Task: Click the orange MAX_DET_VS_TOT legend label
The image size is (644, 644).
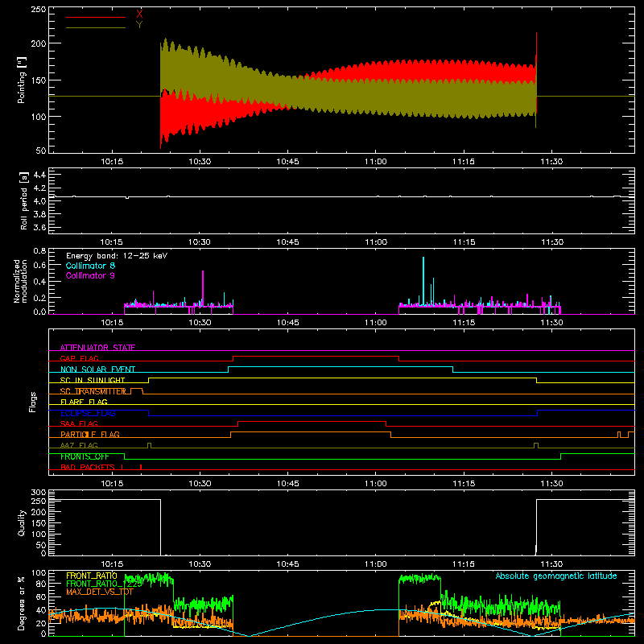Action: tap(99, 592)
